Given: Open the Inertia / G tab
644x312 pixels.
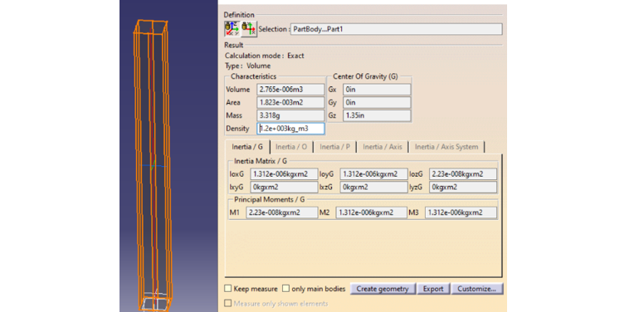Looking at the screenshot, I should click(x=246, y=147).
